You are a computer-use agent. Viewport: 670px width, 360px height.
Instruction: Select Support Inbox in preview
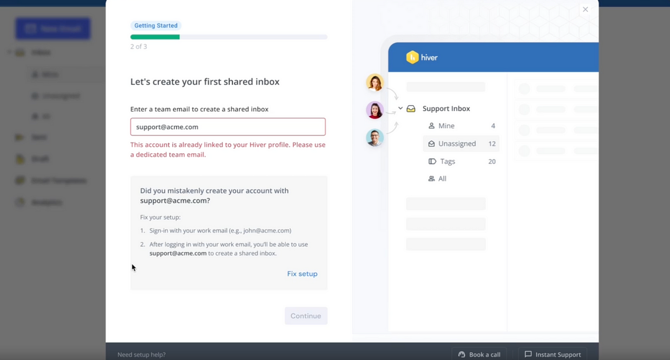(446, 108)
